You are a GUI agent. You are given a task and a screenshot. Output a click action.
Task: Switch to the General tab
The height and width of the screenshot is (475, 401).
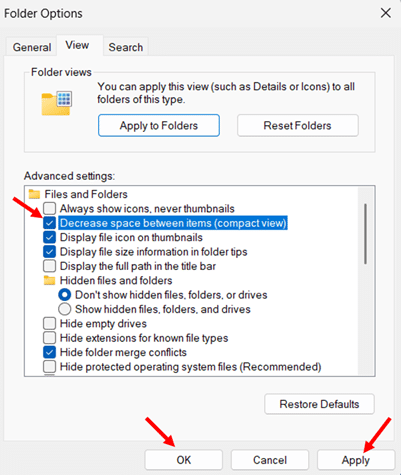(32, 47)
